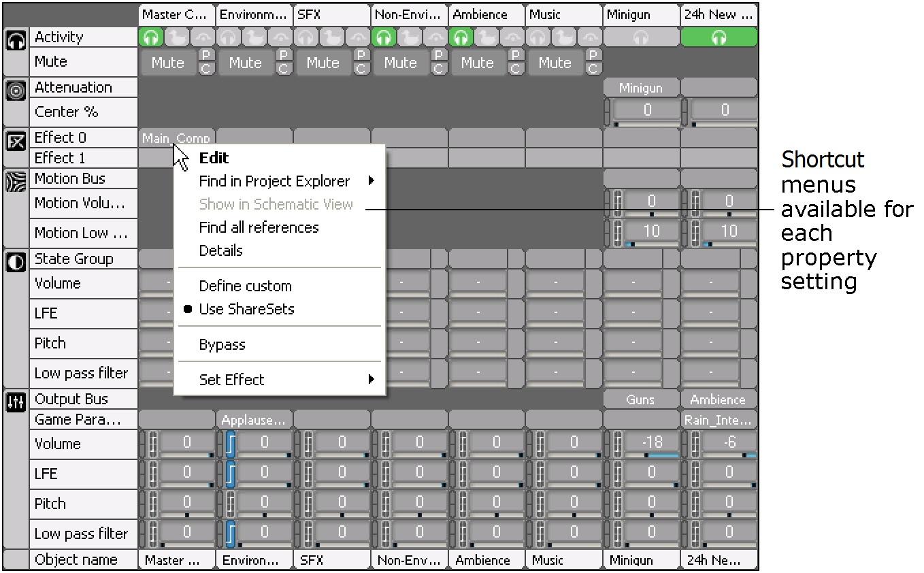Click the Ambience column header
This screenshot has height=573, width=924.
[486, 14]
